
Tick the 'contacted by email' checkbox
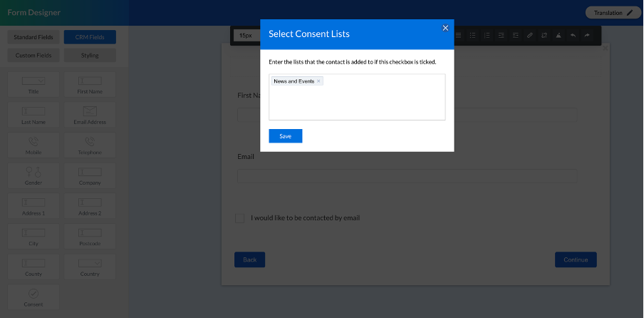240,217
